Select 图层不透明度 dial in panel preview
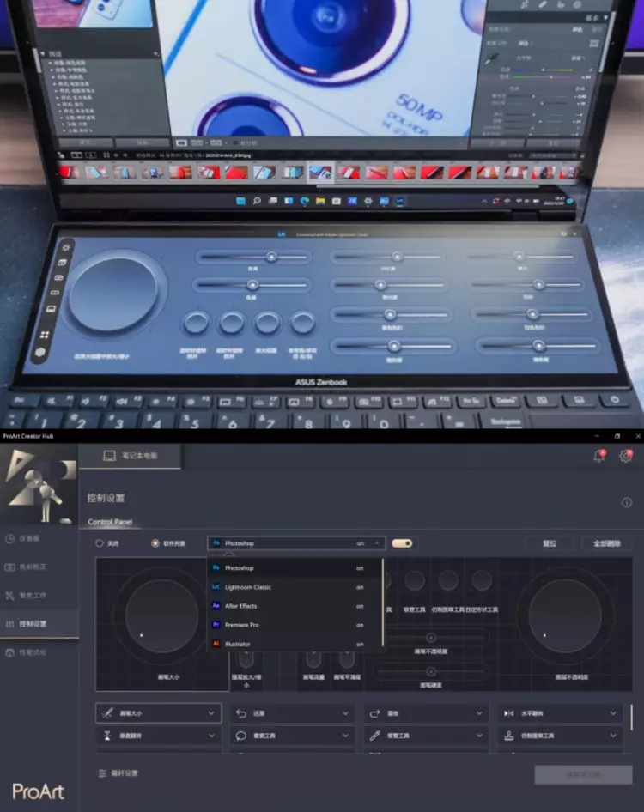The height and width of the screenshot is (812, 644). [564, 615]
